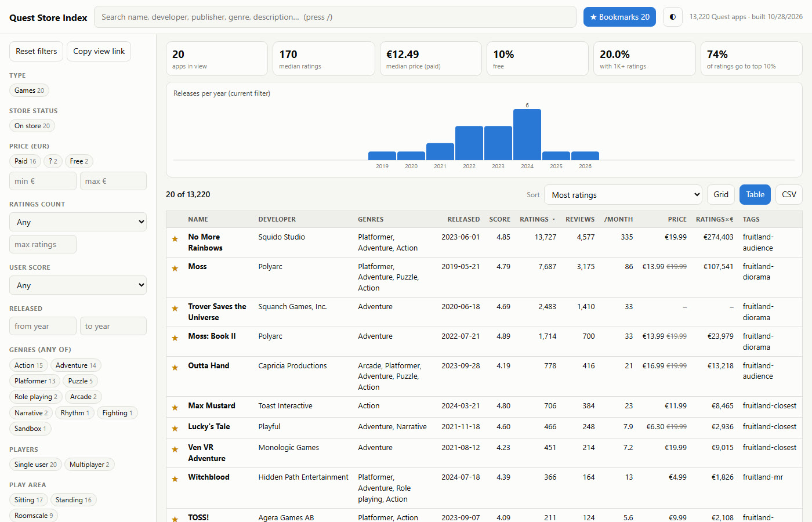
Task: Enable the Roomscale play area filter
Action: [34, 516]
